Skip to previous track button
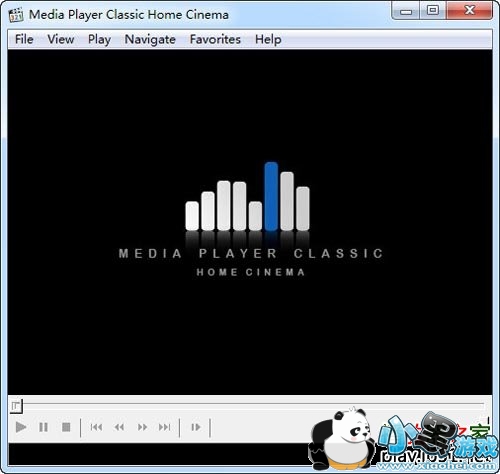The width and height of the screenshot is (500, 474). [96, 427]
